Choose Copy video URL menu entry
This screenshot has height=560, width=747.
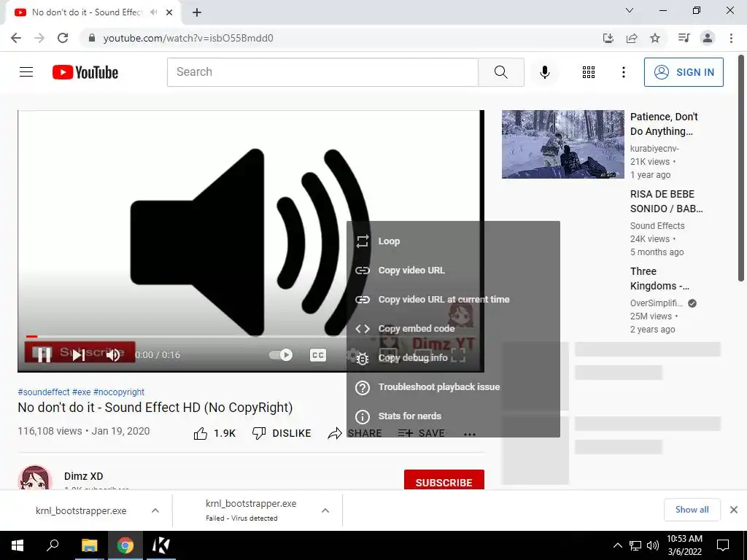coord(453,270)
